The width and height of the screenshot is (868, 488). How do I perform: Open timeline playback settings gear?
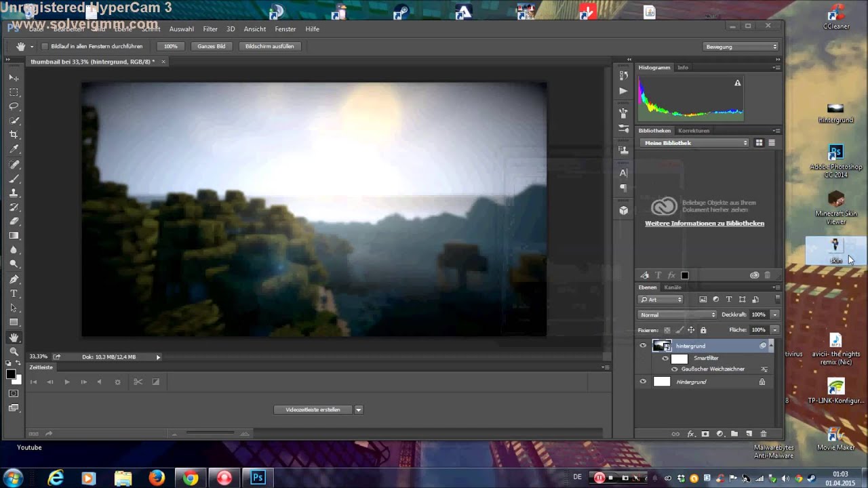point(117,382)
